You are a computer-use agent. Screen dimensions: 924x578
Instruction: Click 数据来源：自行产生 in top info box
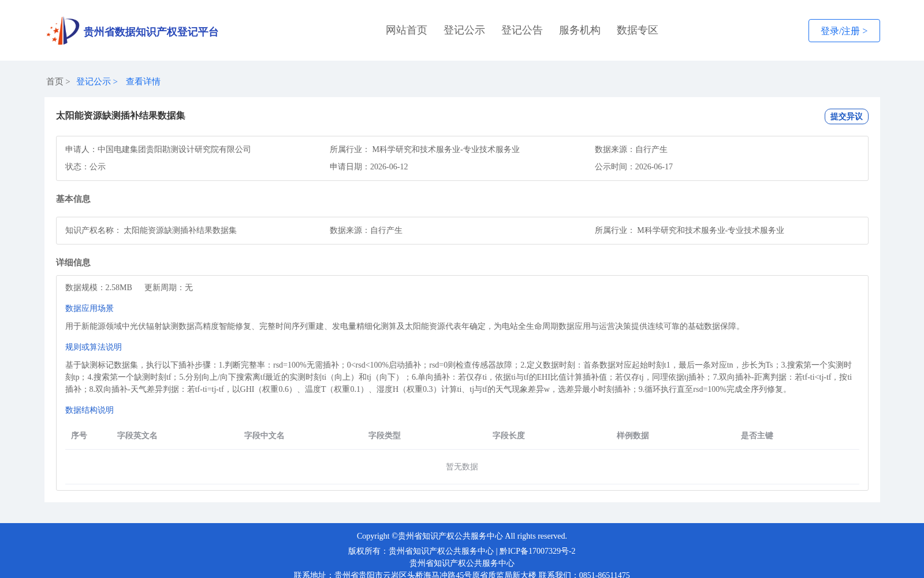click(631, 149)
